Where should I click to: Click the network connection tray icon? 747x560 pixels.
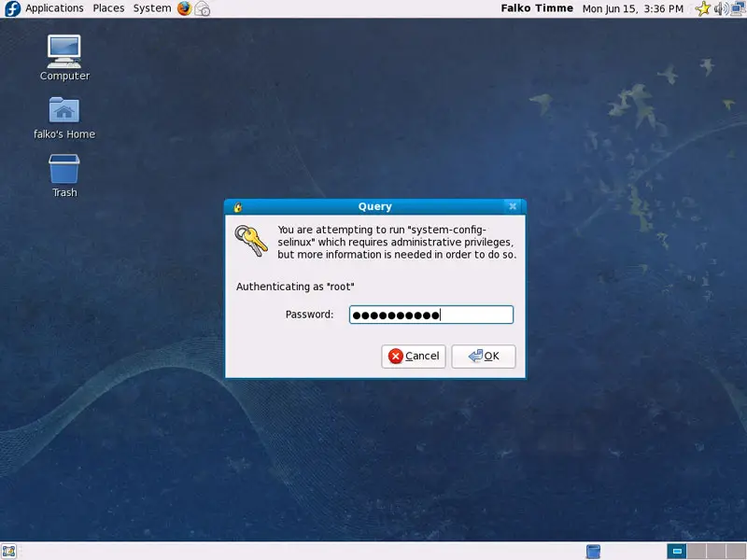click(738, 8)
